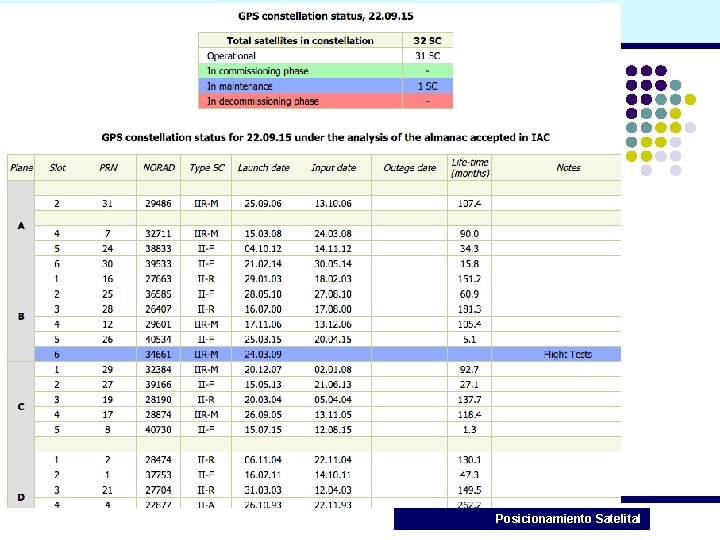Select life-time value '27.1'
The height and width of the screenshot is (540, 720).
tap(469, 385)
